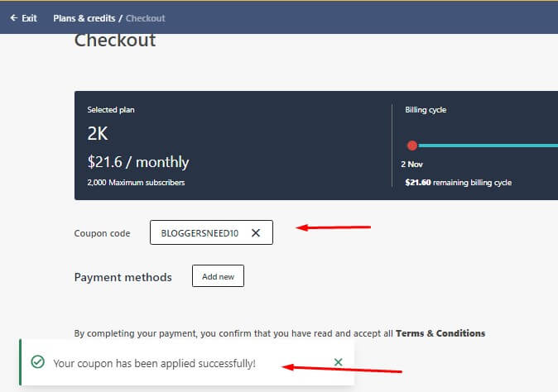Click the 2 Nov billing date marker
The width and height of the screenshot is (558, 392).
click(411, 165)
